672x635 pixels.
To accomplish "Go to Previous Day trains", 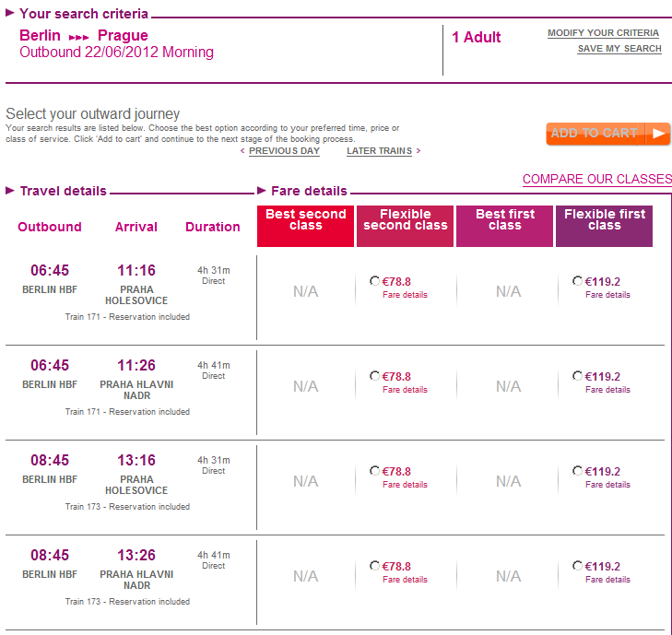I will [x=284, y=151].
